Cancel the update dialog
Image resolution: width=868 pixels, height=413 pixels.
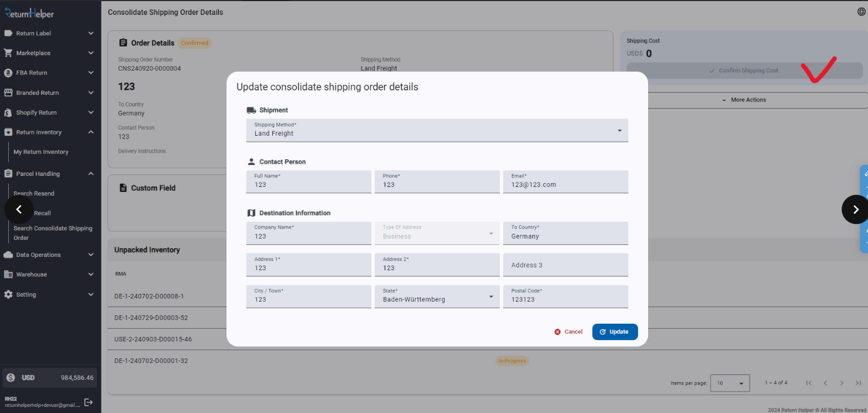(x=568, y=332)
